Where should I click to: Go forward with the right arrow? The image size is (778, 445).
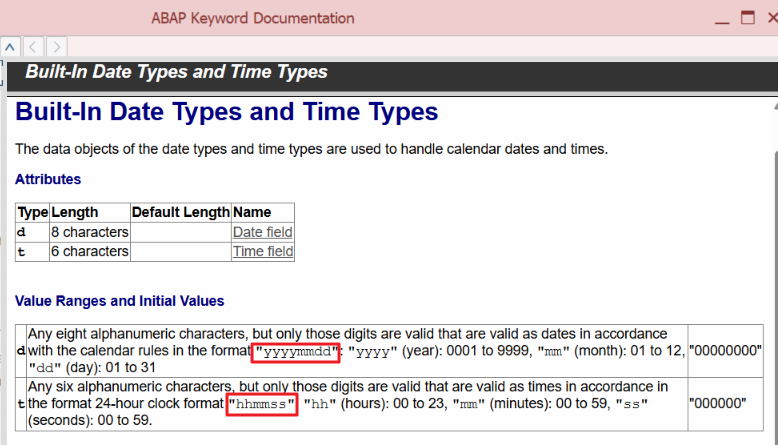pyautogui.click(x=57, y=47)
